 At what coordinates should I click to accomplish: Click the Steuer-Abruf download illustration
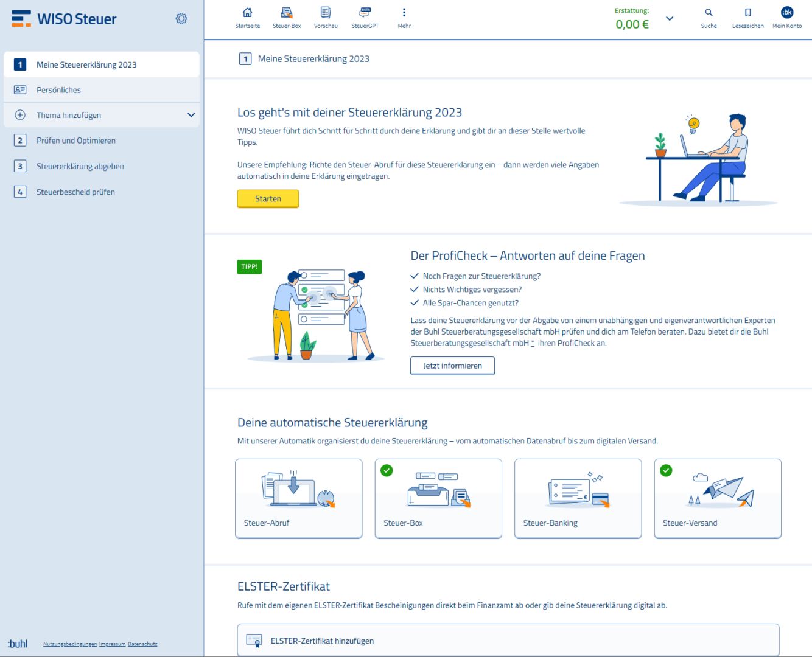pyautogui.click(x=298, y=489)
